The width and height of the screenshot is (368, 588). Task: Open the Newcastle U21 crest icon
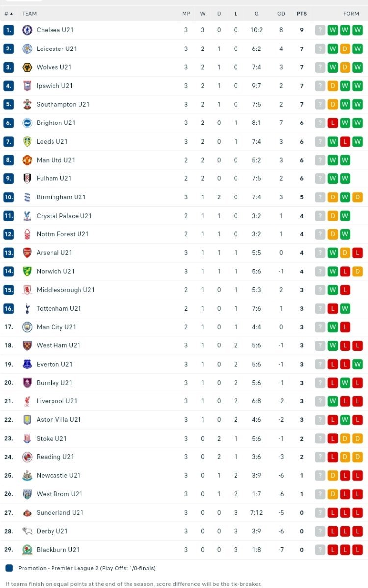27,475
